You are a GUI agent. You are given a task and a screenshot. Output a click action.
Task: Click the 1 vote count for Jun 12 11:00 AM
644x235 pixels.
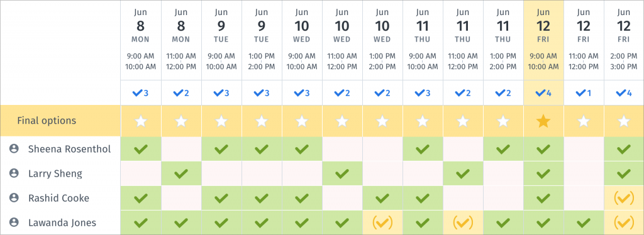(584, 93)
